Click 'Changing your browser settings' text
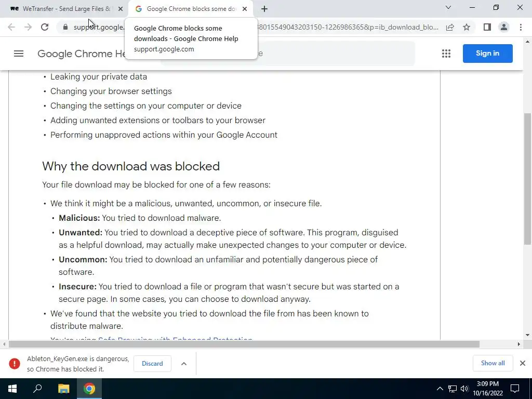This screenshot has width=532, height=399. [111, 91]
